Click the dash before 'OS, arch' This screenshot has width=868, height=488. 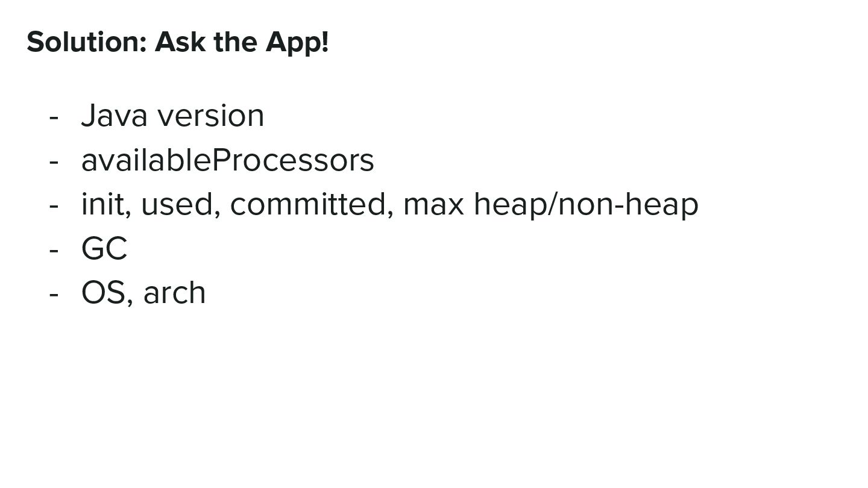(x=54, y=294)
